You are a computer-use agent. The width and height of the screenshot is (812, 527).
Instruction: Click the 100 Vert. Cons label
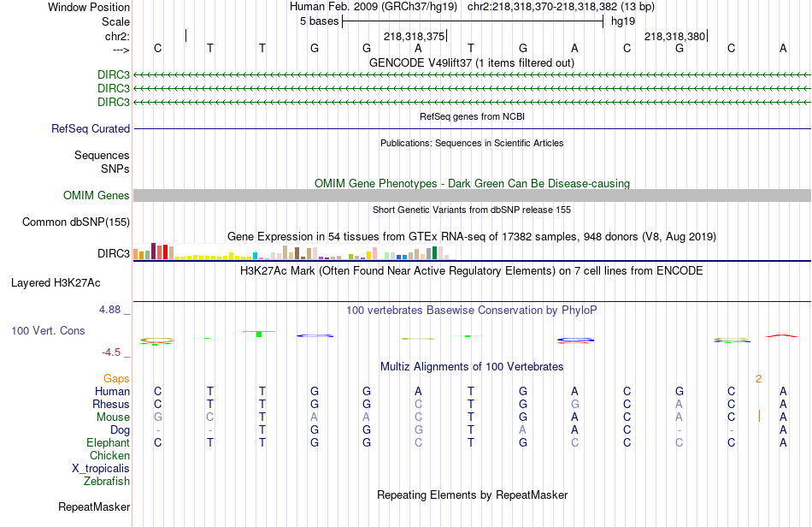pyautogui.click(x=48, y=330)
